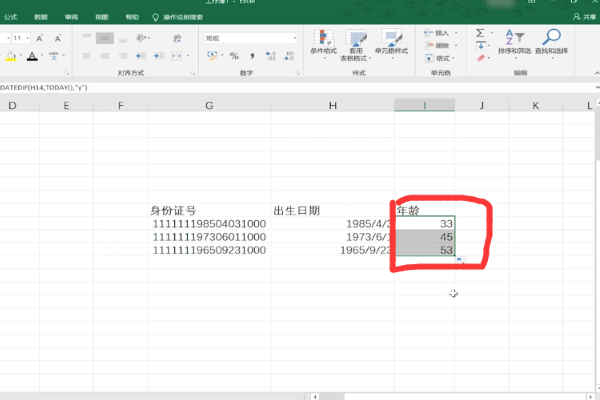Click the Fill down-arrow icon

(481, 46)
